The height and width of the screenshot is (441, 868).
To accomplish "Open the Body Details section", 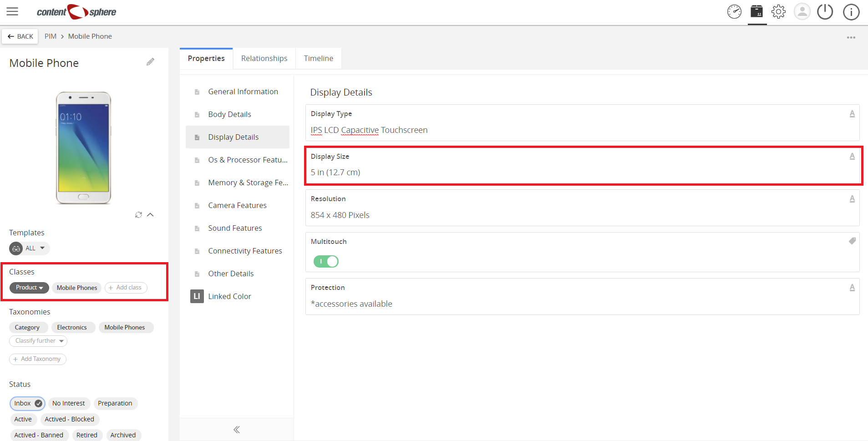I will point(238,114).
